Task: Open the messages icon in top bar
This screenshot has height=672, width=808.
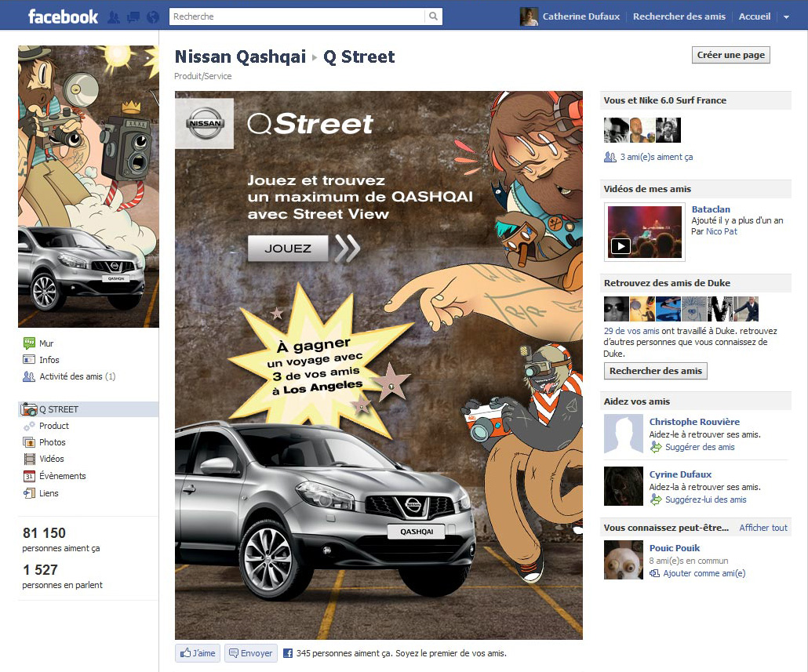Action: pos(133,16)
